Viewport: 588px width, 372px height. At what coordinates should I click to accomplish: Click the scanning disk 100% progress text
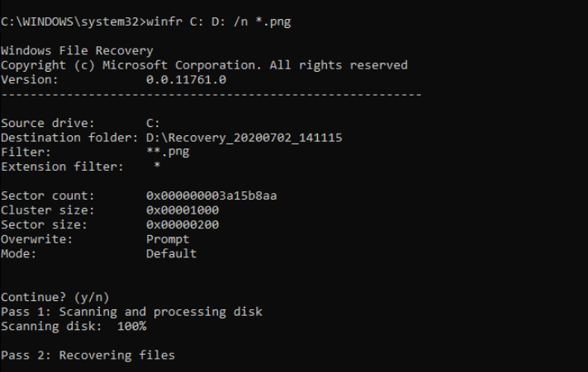point(73,326)
